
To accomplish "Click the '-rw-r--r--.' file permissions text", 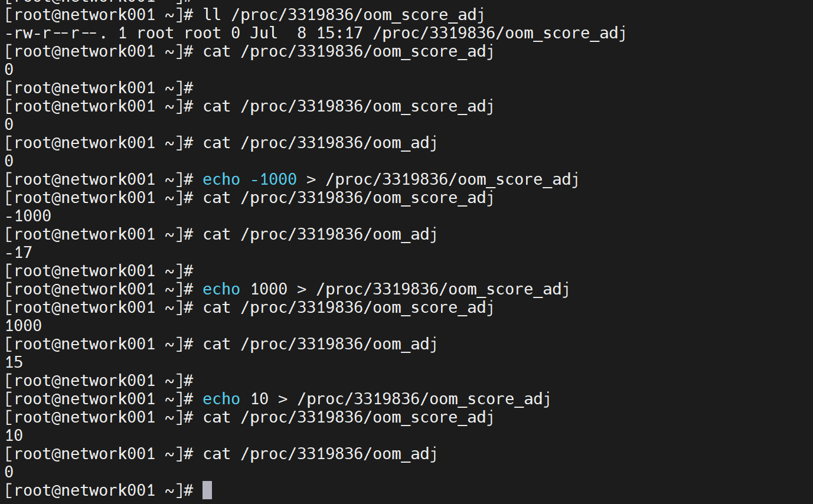I will click(x=56, y=33).
